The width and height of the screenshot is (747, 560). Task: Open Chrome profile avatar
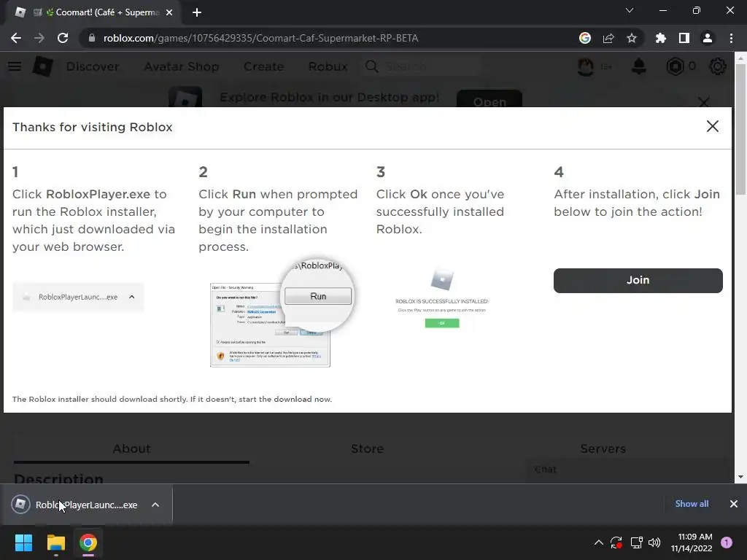click(x=708, y=38)
